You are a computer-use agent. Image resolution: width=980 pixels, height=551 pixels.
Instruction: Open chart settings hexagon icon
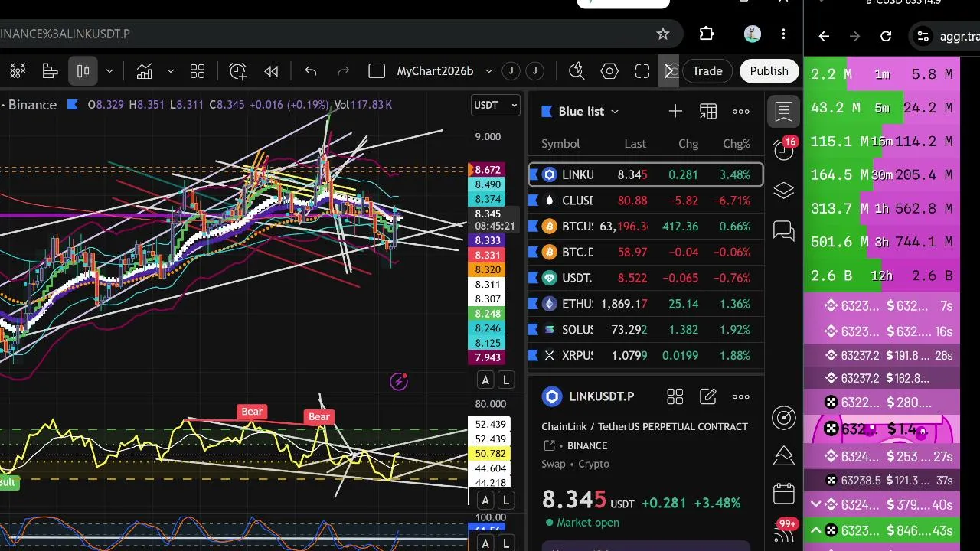pos(609,71)
